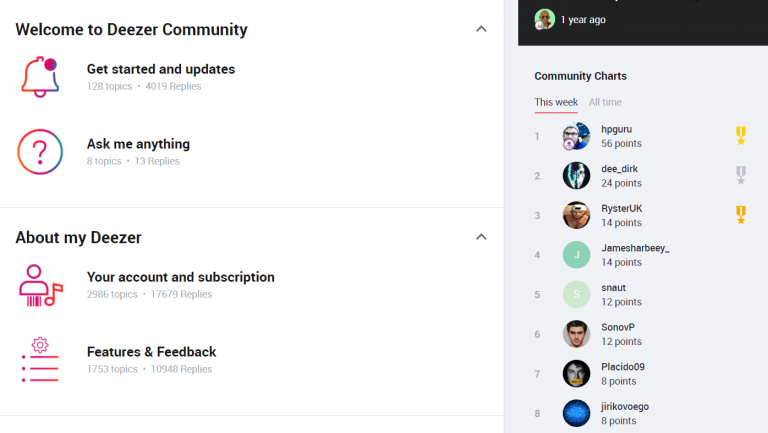Switch to the All time charts tab

[x=605, y=102]
